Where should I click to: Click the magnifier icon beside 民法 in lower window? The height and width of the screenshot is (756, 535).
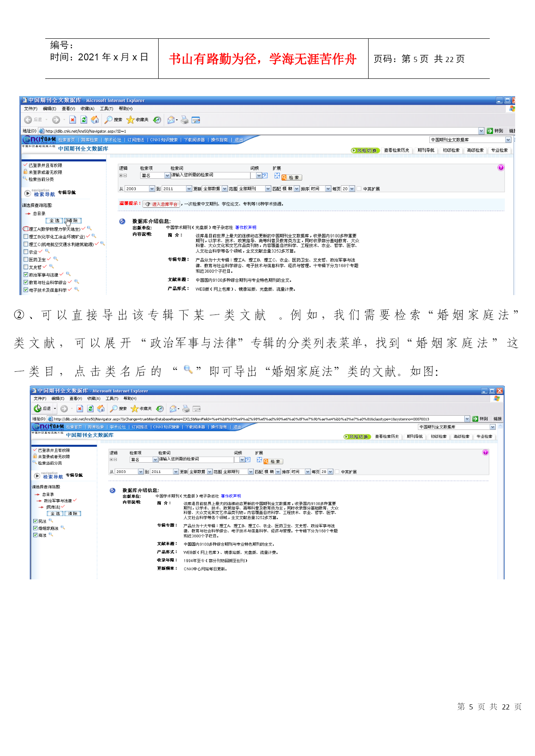51,521
